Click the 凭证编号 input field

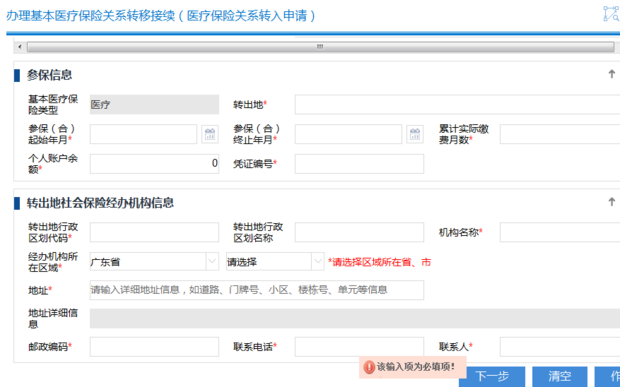[359, 164]
